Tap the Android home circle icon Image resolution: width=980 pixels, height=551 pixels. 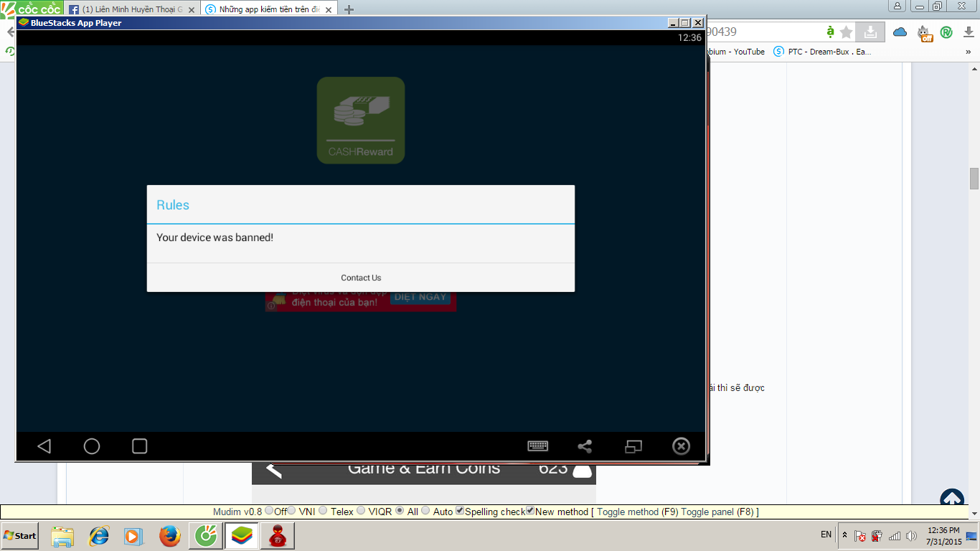(92, 446)
